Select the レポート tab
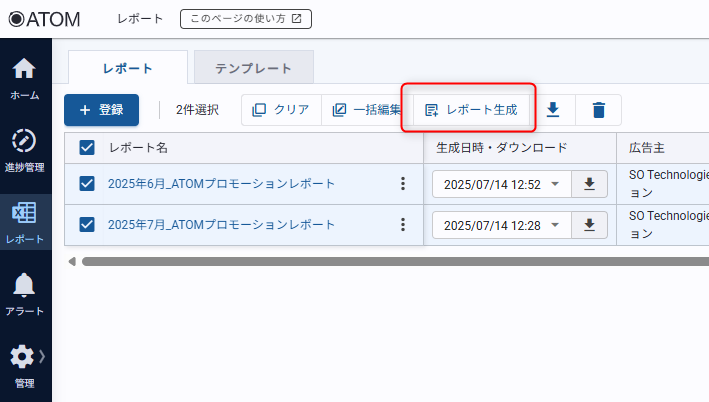 tap(127, 68)
